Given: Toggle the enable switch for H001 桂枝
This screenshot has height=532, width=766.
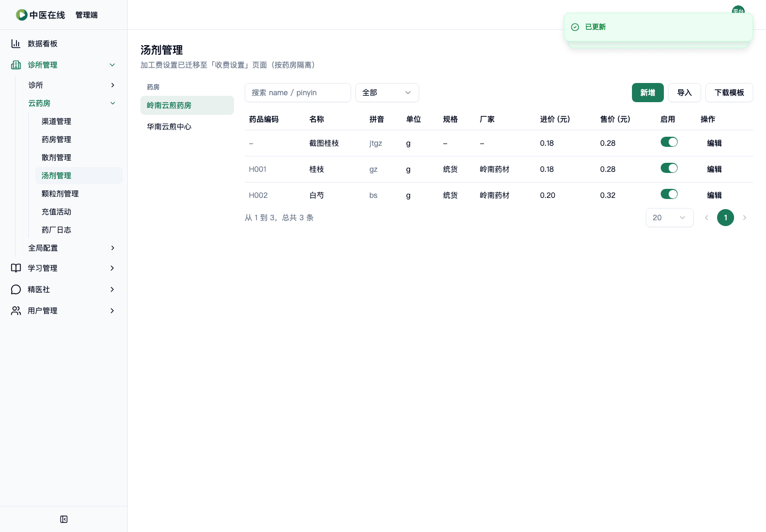Looking at the screenshot, I should pos(669,168).
